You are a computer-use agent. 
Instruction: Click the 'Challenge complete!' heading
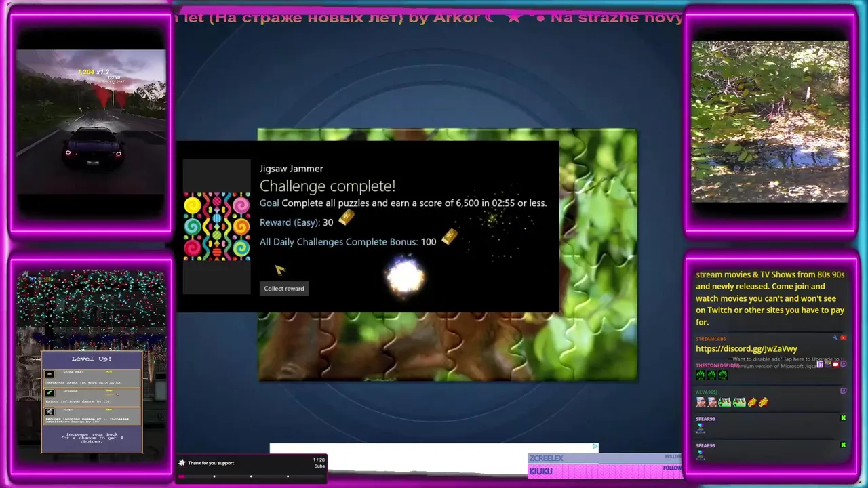328,186
